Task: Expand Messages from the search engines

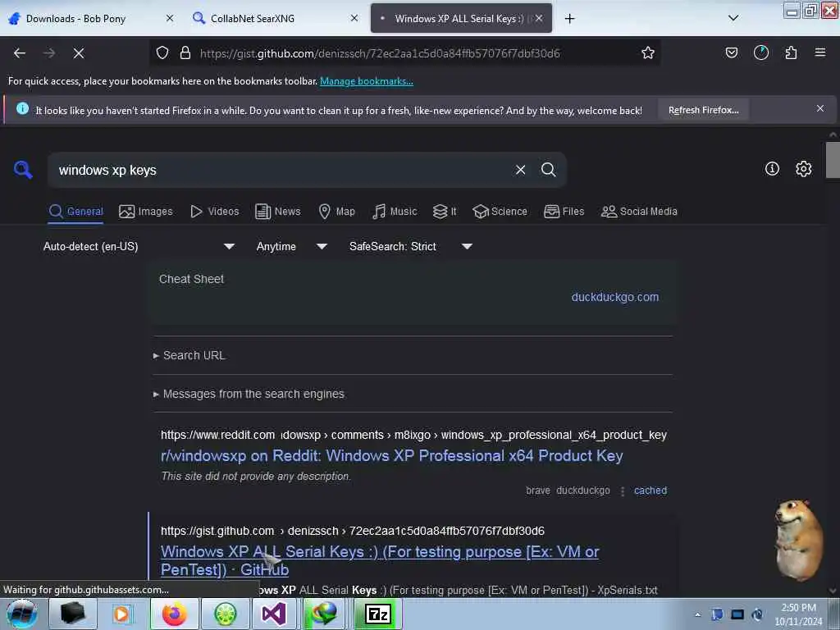Action: tap(249, 394)
